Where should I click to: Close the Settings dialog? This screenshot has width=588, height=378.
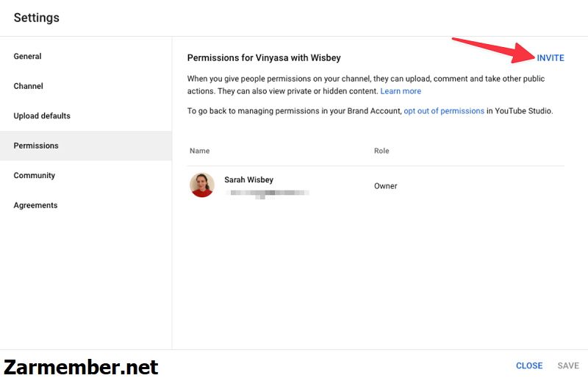pyautogui.click(x=529, y=365)
